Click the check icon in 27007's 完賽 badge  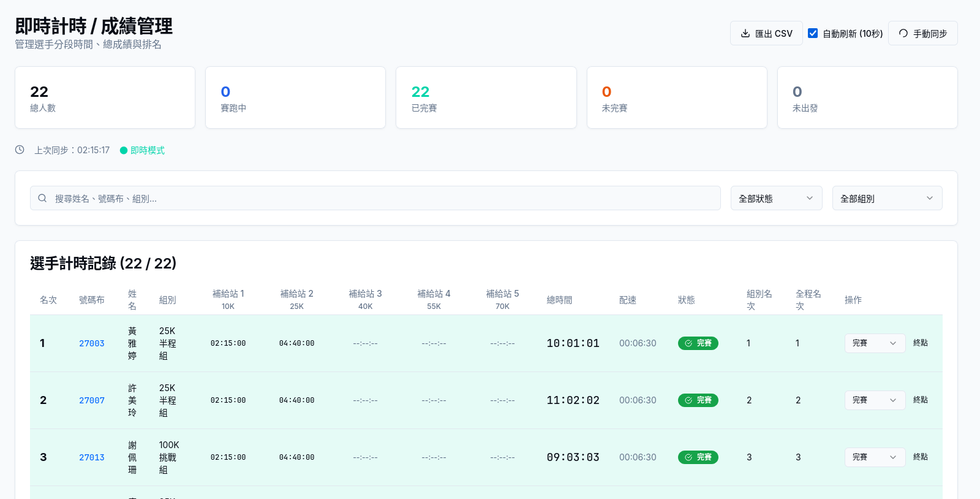(x=688, y=400)
